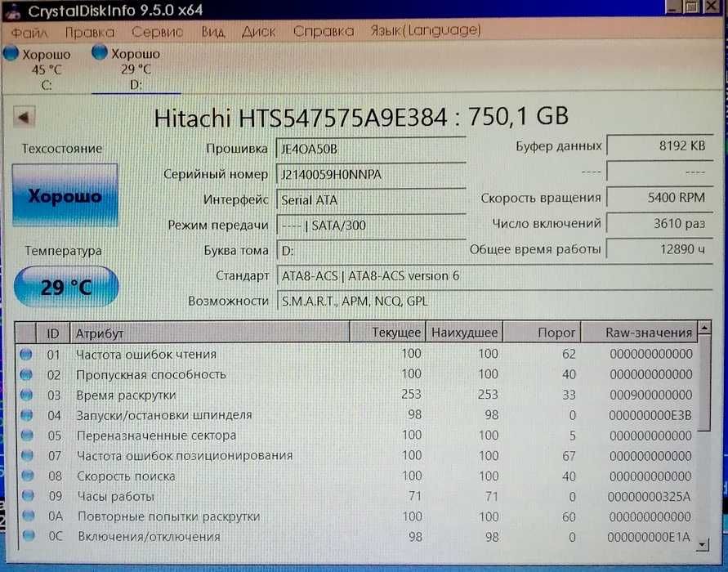Click scrollbar up arrow in attribute list
This screenshot has height=572, width=728.
(704, 328)
